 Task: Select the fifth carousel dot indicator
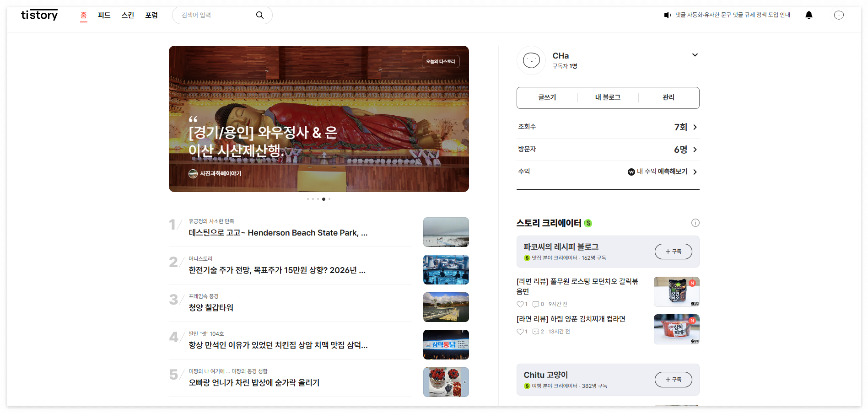pyautogui.click(x=329, y=198)
